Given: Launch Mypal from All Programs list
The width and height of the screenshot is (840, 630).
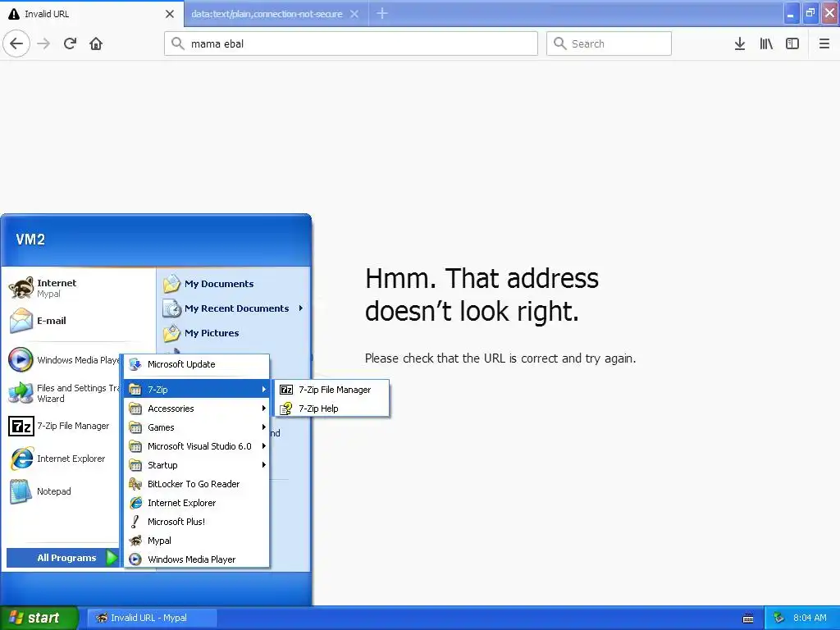Looking at the screenshot, I should [197, 541].
